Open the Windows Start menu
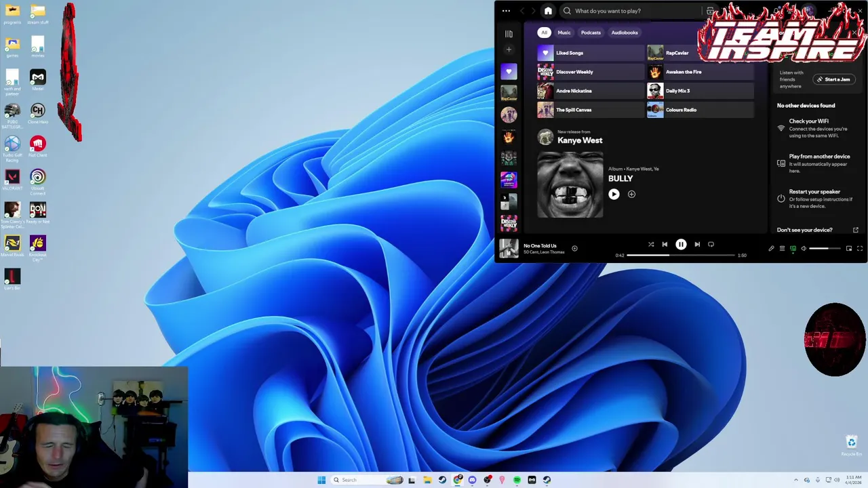This screenshot has height=488, width=868. 321,480
